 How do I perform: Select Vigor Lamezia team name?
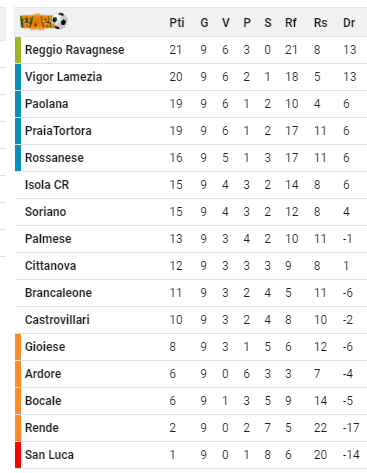point(63,77)
